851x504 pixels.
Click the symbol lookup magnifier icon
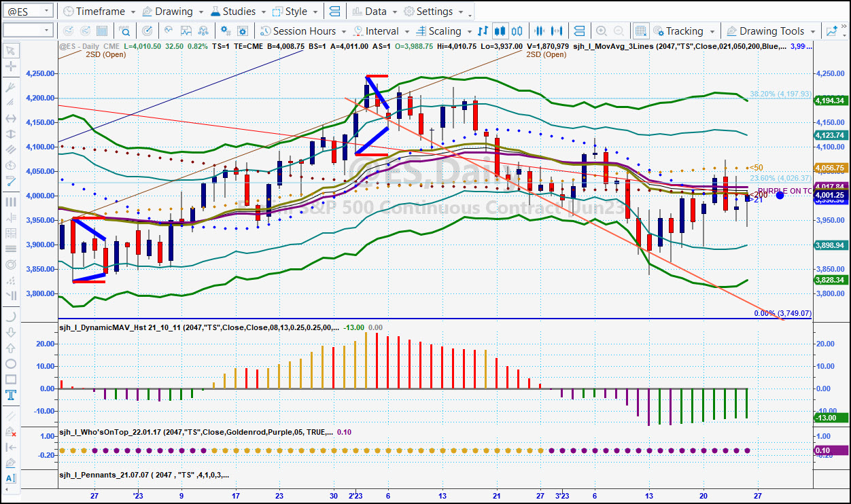[x=125, y=31]
